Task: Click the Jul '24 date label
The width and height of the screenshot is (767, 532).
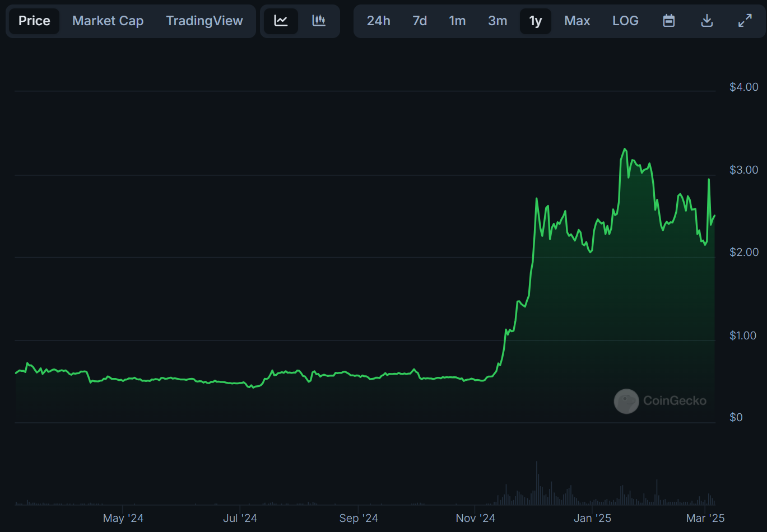Action: [240, 518]
